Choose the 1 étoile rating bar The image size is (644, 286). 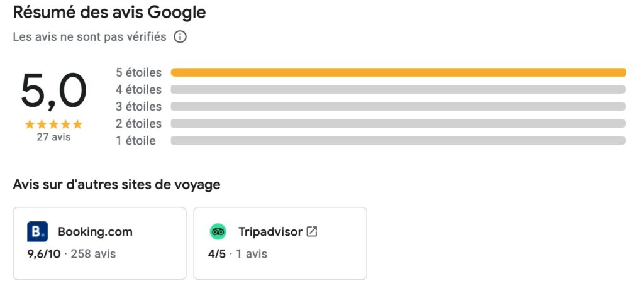398,140
